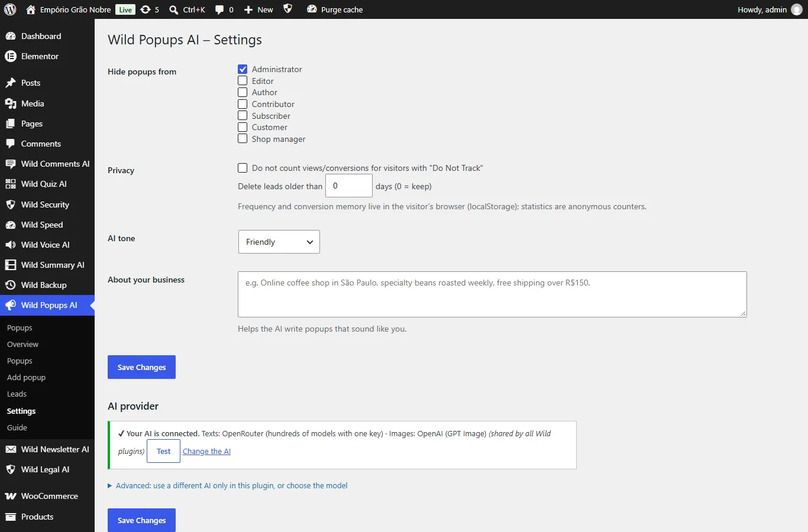Image resolution: width=808 pixels, height=532 pixels.
Task: Click Save Changes above AI provider
Action: (141, 367)
